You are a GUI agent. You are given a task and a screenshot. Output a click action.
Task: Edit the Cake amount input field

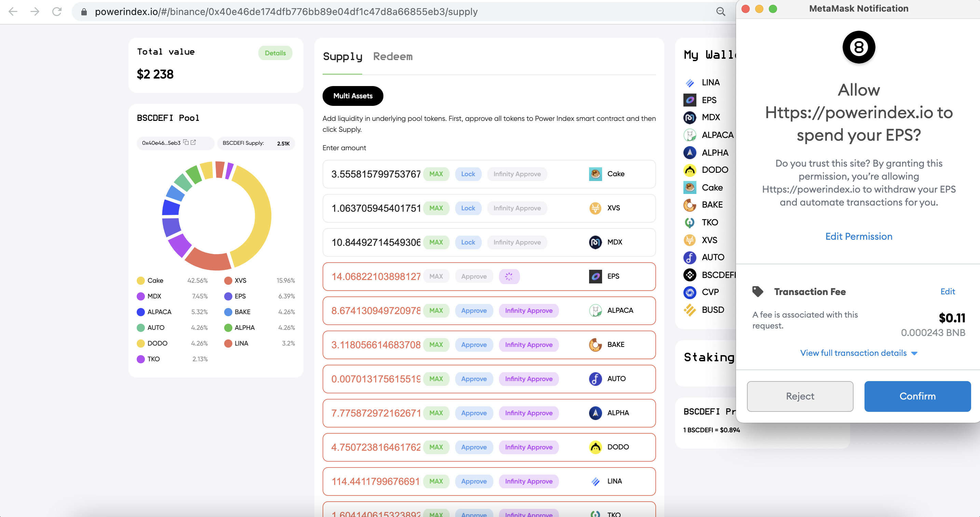(376, 174)
